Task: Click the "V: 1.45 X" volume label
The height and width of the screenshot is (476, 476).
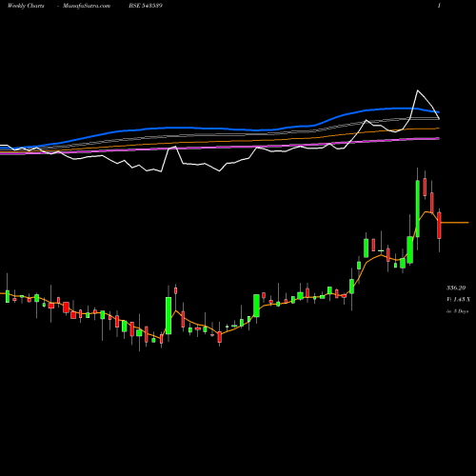Action: pyautogui.click(x=458, y=299)
